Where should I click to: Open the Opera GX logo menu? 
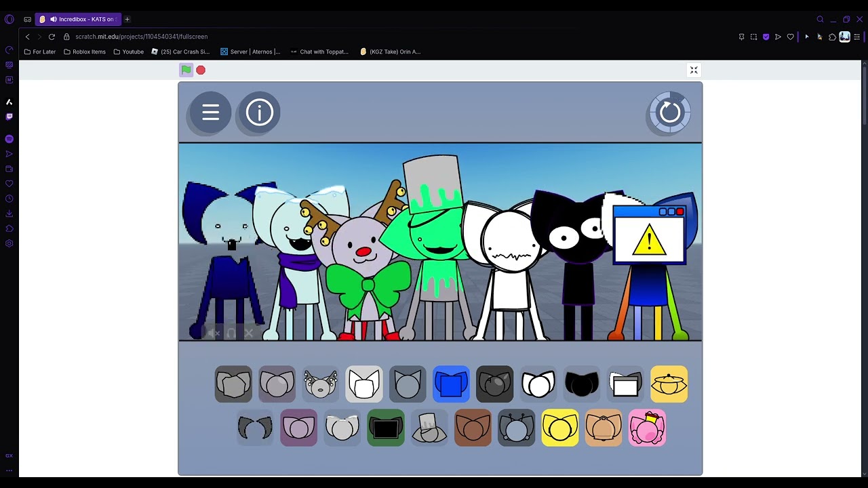click(9, 19)
